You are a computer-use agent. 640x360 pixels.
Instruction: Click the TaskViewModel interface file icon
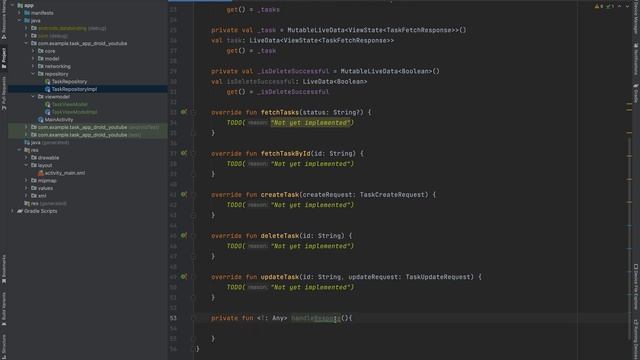coord(47,104)
